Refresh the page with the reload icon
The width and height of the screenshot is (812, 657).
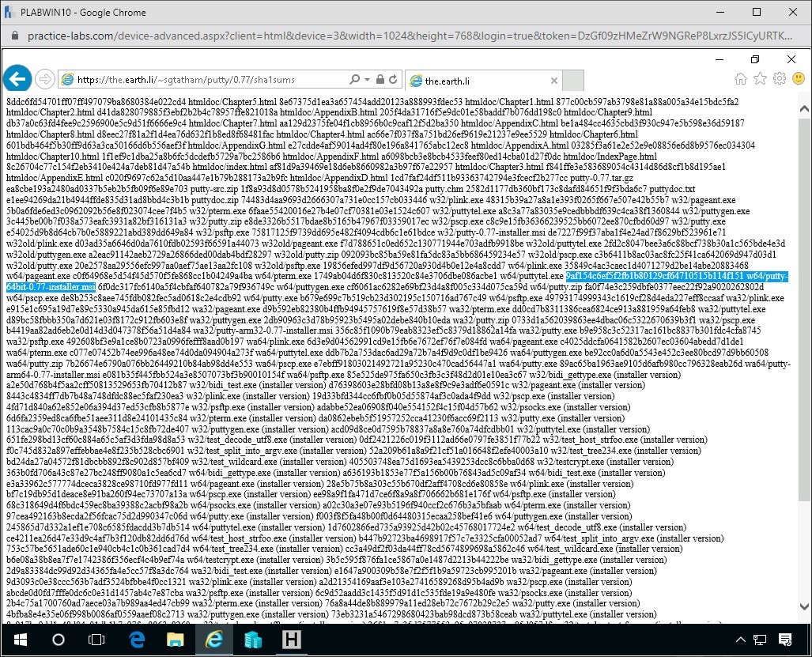[393, 78]
